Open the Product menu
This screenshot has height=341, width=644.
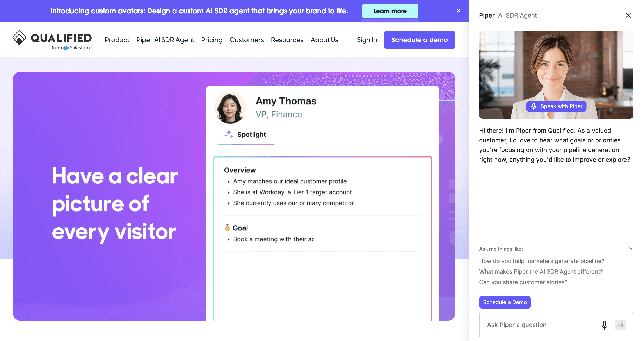tap(117, 40)
